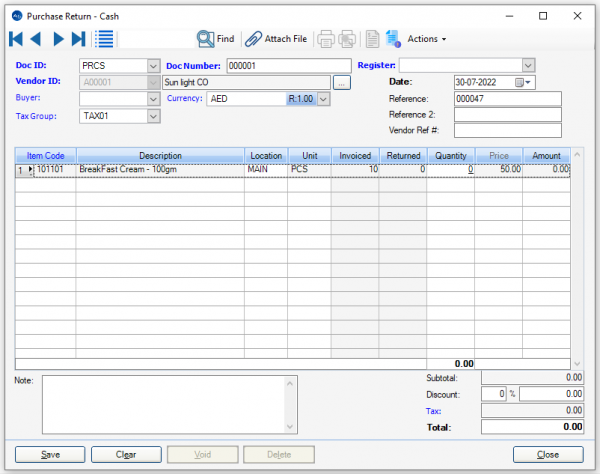Click the Discount percent field

(x=494, y=394)
